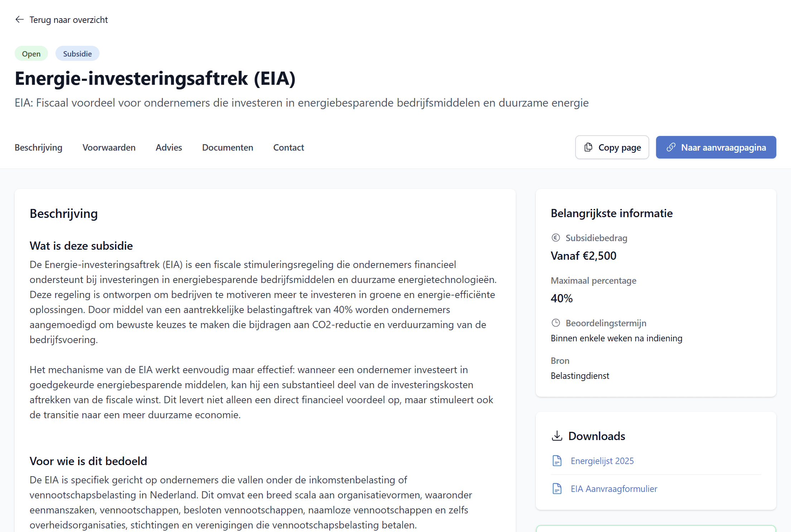791x532 pixels.
Task: Click the Subsidie badge
Action: click(x=77, y=53)
